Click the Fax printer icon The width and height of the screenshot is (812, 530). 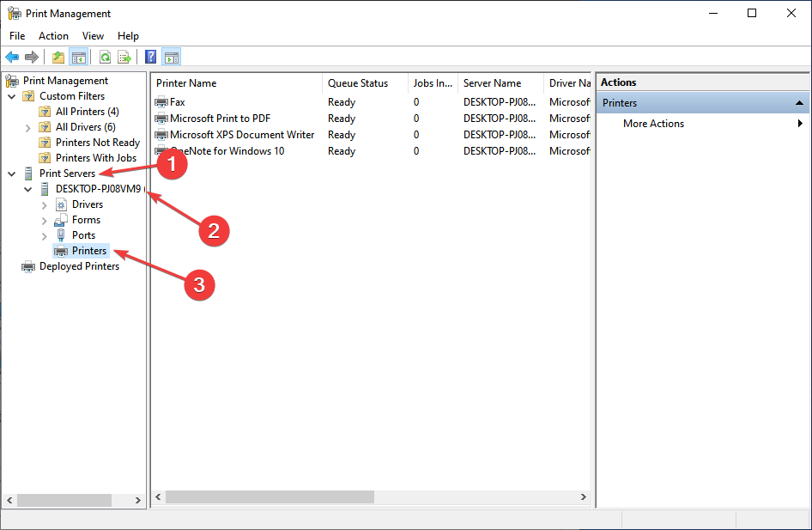click(161, 102)
